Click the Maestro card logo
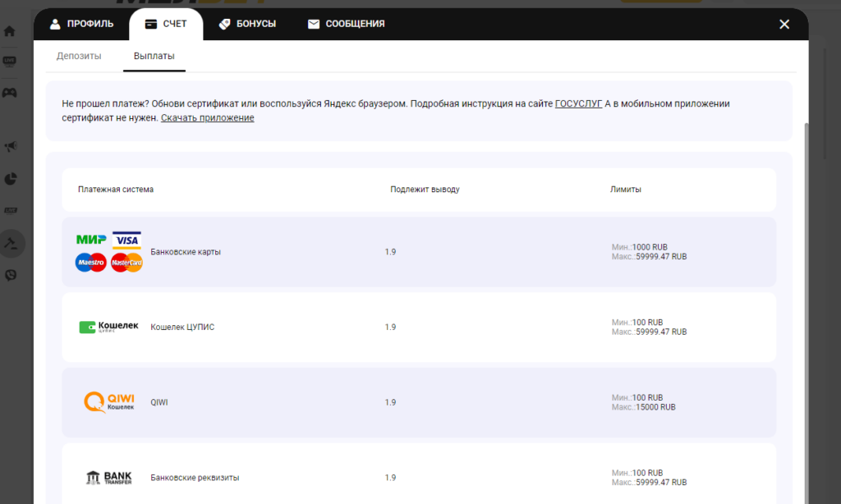 coord(90,262)
